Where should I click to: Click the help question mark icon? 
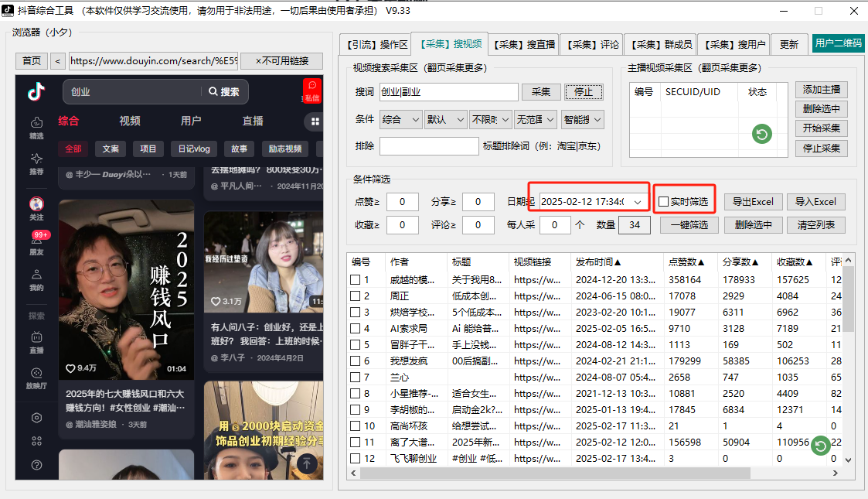tap(36, 465)
